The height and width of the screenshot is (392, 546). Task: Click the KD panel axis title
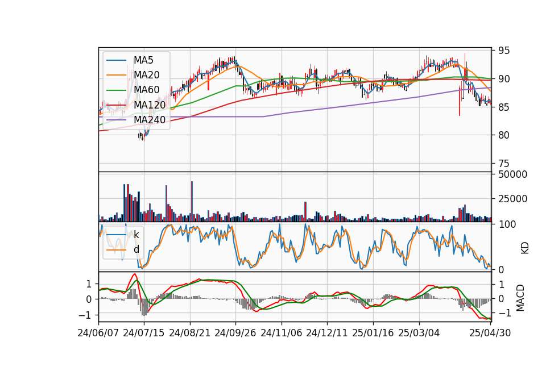(x=525, y=248)
